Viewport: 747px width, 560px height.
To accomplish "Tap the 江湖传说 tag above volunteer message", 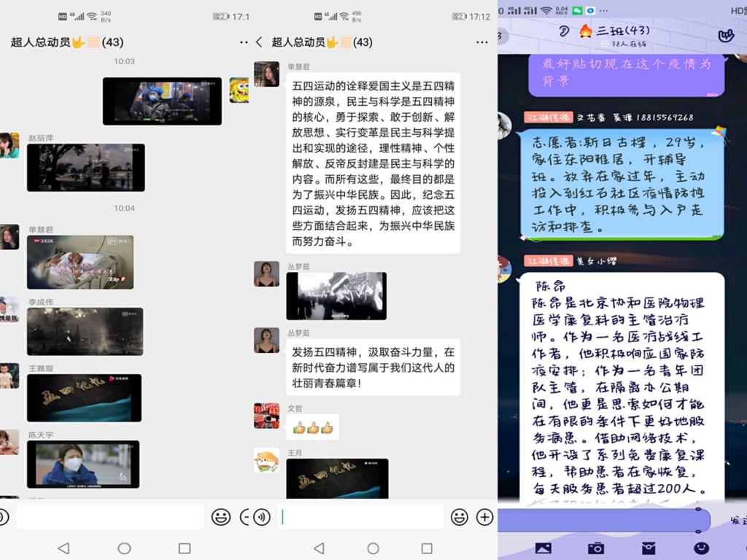I will (548, 117).
